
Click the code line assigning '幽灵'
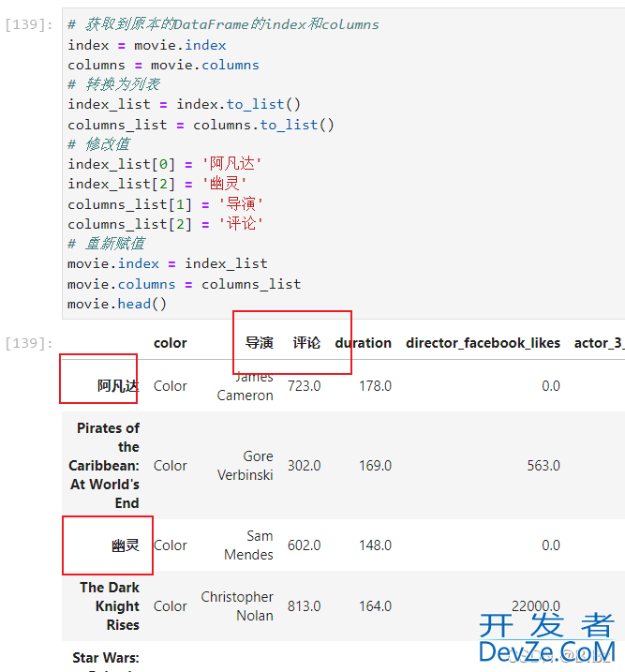[x=157, y=184]
